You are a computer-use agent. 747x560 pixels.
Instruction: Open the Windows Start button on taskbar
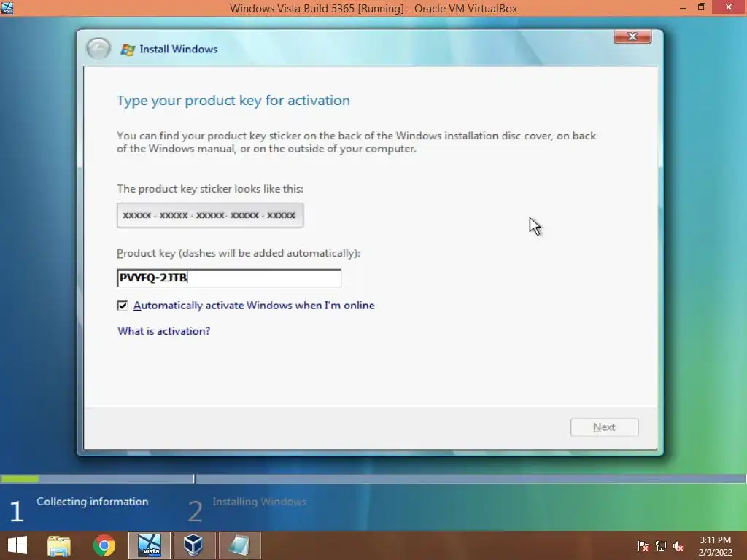point(18,545)
